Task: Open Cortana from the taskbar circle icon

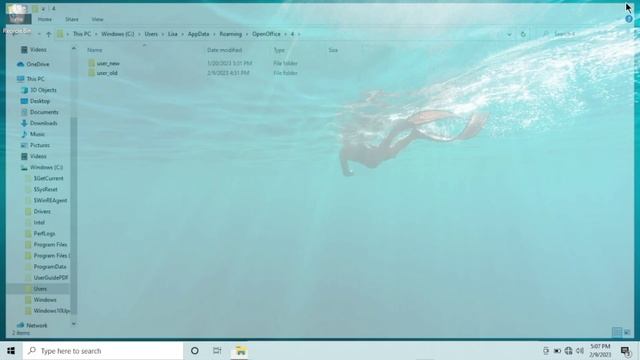Action: pos(195,351)
